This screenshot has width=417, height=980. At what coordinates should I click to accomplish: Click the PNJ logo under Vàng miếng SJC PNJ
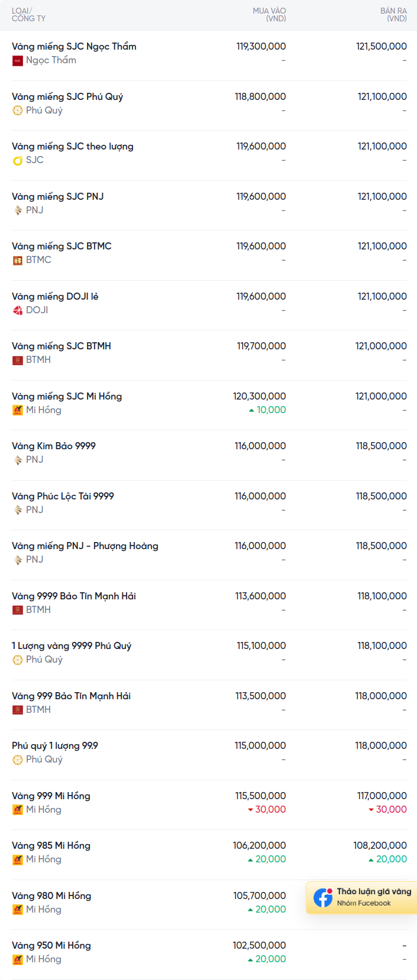tap(18, 210)
